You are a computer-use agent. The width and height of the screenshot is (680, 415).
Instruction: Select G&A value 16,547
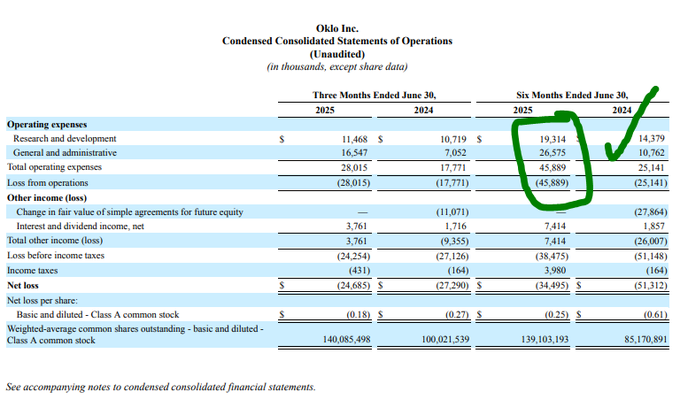pos(354,153)
